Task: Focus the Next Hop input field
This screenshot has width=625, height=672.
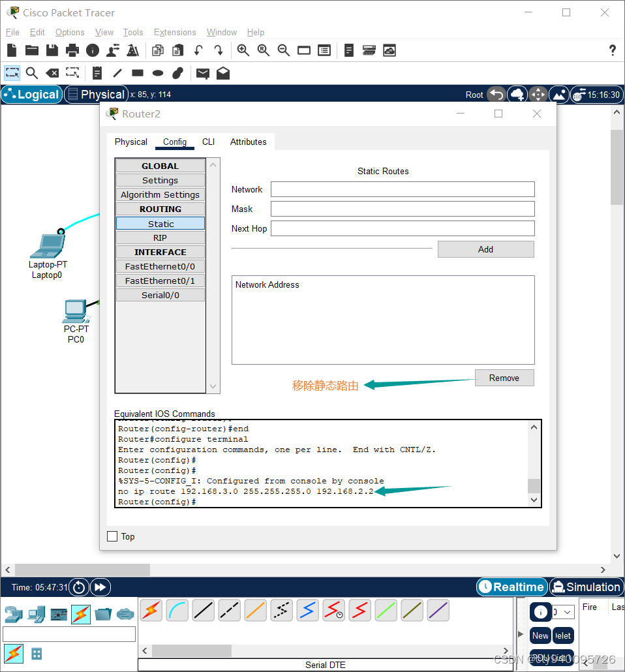Action: [403, 228]
